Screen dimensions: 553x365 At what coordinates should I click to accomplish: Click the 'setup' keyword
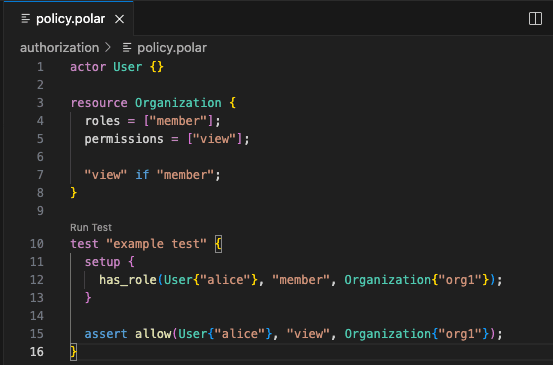pyautogui.click(x=103, y=262)
